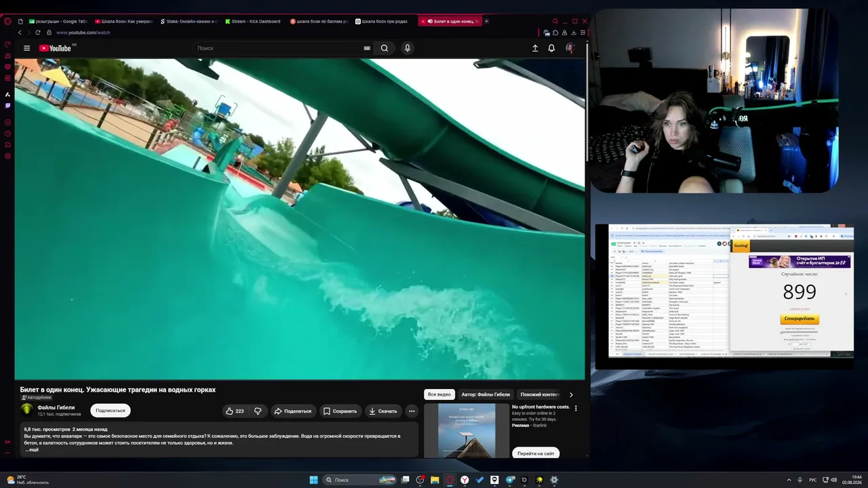Open the browser extensions cube icon

click(x=555, y=33)
